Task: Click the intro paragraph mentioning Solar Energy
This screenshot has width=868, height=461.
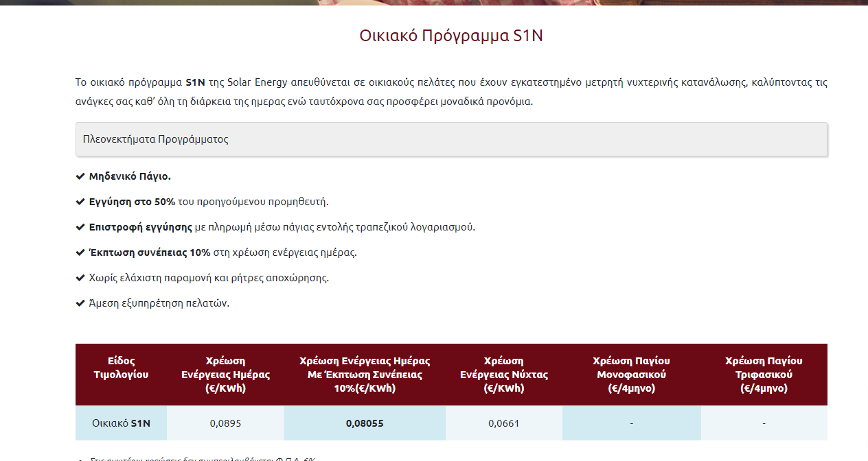Action: pos(451,92)
